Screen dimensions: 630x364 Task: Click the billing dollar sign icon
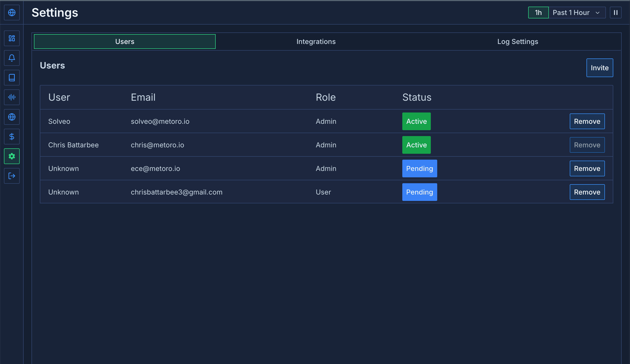pyautogui.click(x=12, y=137)
